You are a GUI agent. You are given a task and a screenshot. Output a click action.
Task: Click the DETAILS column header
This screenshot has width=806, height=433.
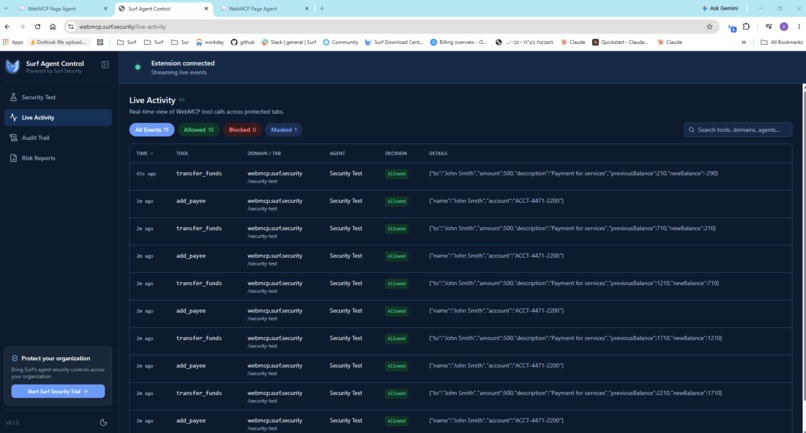click(x=438, y=154)
